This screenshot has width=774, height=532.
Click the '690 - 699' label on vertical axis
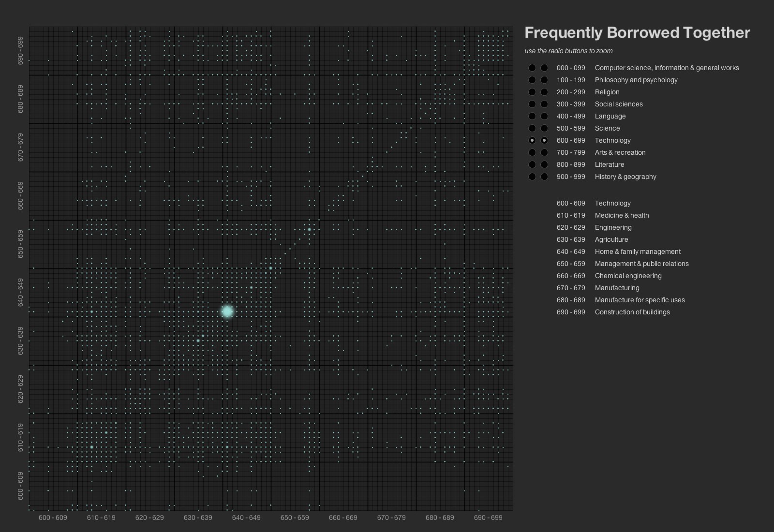(x=20, y=51)
